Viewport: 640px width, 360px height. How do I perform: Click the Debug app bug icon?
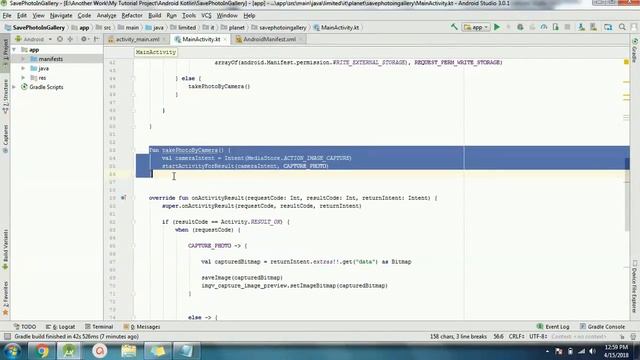520,27
